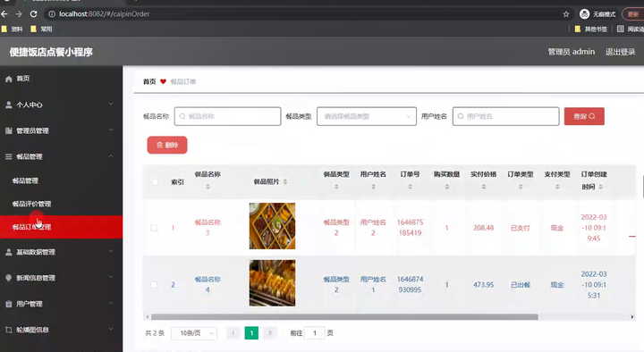Collapse the 餐品管理 parent sidebar menu
644x352 pixels.
click(61, 156)
